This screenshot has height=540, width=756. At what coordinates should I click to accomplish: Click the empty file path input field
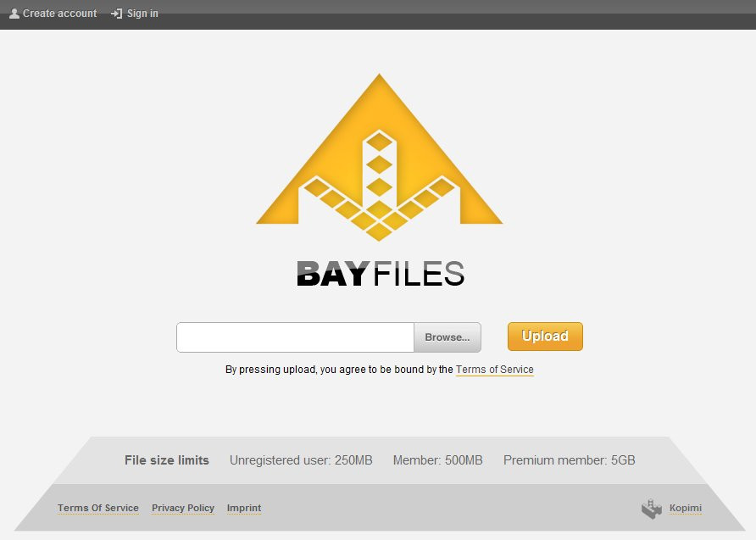point(294,337)
